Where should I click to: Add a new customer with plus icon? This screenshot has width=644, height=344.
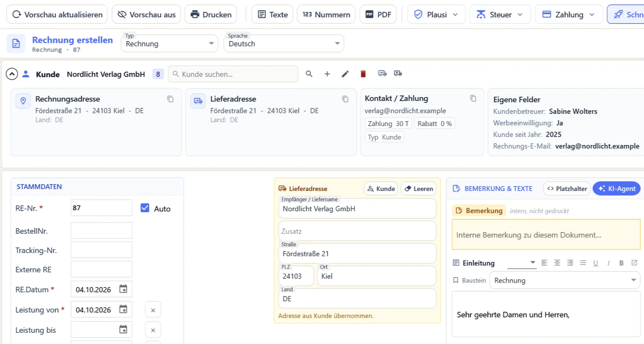click(327, 74)
